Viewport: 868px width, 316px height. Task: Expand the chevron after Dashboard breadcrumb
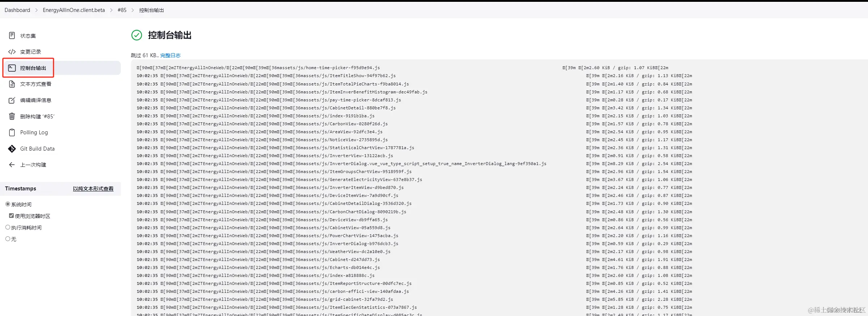pos(37,10)
